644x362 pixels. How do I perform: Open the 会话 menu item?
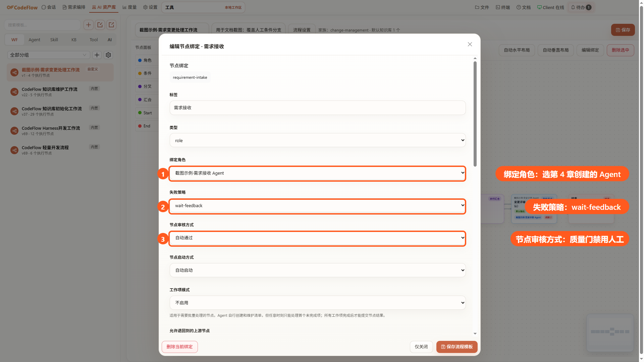click(x=49, y=7)
